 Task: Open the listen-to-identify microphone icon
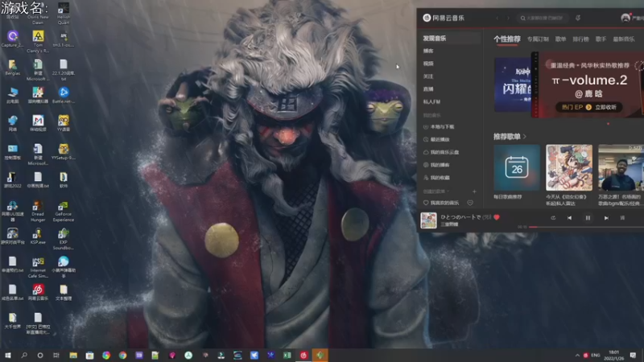tap(578, 18)
